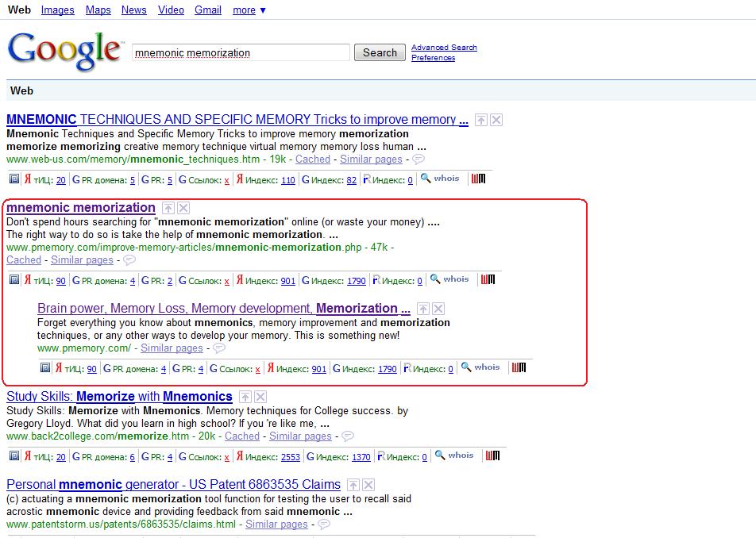This screenshot has height=538, width=756.
Task: Click Я Индекс value 2553 under back2college.com
Action: pos(291,458)
